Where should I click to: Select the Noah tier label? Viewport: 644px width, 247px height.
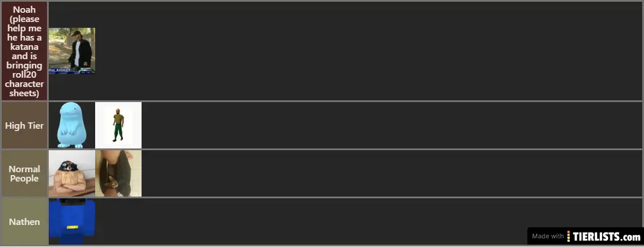(24, 51)
